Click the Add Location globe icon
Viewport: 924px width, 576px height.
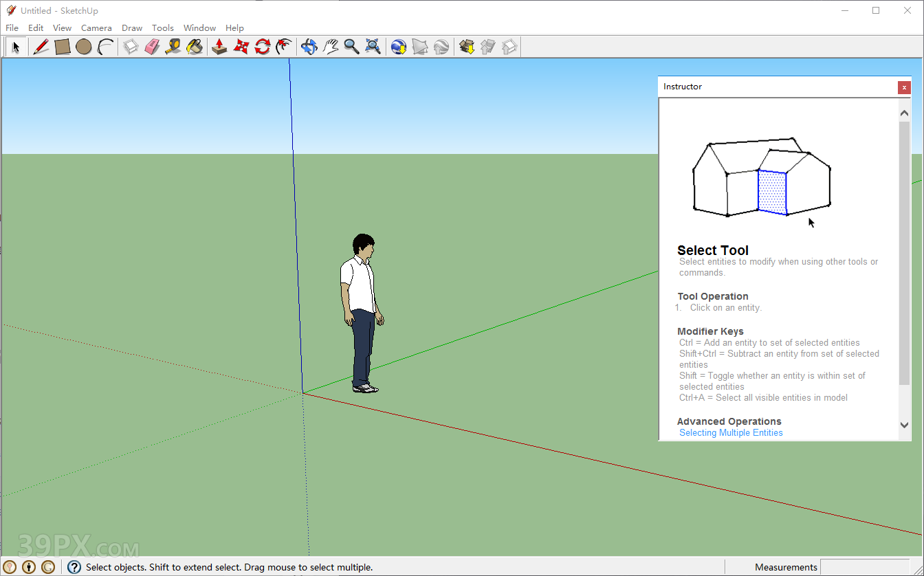point(398,47)
